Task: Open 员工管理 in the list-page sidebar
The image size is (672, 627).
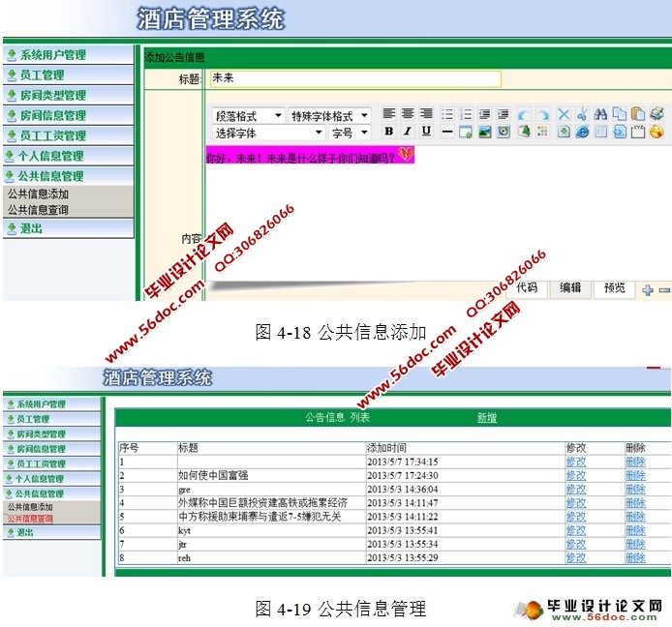Action: click(52, 419)
